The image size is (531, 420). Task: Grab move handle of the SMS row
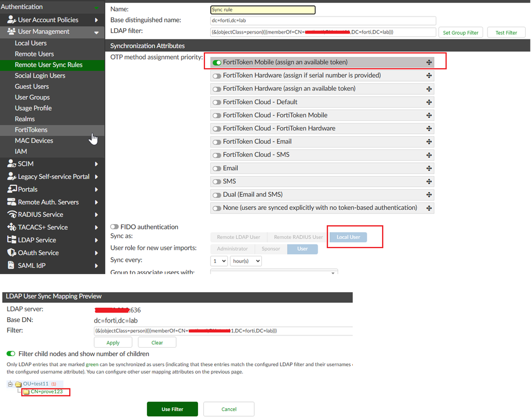coord(429,182)
